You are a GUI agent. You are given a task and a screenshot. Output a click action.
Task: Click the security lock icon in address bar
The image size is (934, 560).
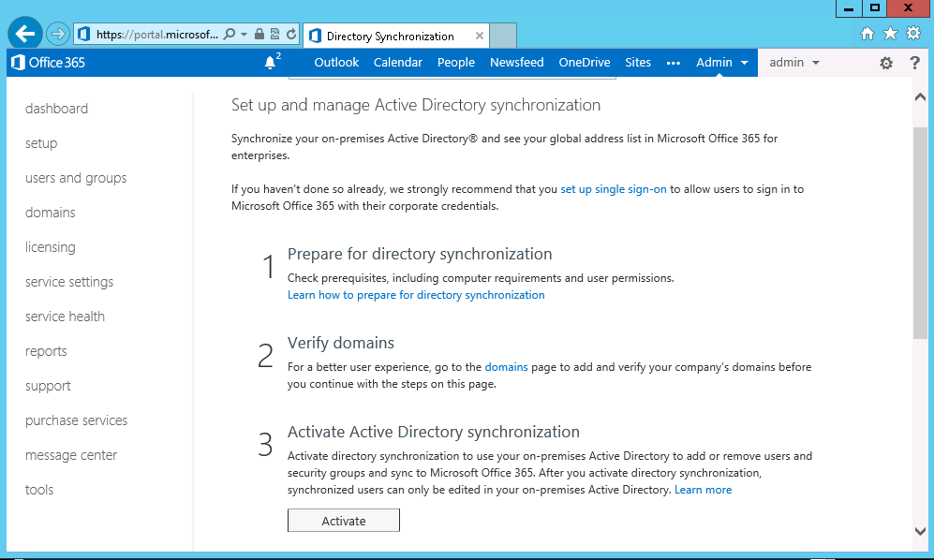[259, 34]
